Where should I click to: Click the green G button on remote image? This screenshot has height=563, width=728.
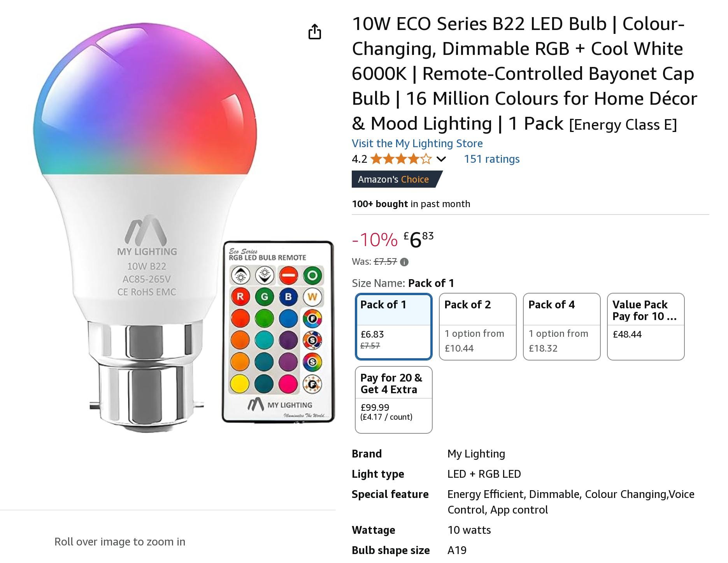(x=264, y=297)
